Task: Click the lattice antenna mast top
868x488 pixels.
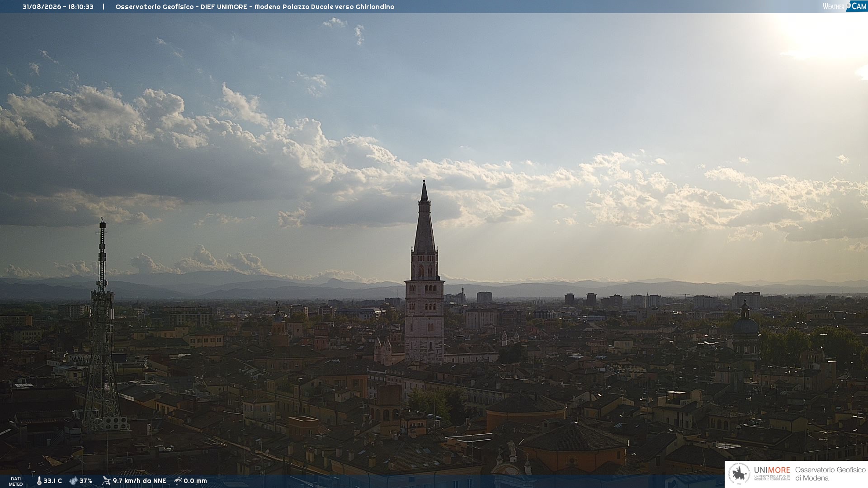Action: (103, 223)
